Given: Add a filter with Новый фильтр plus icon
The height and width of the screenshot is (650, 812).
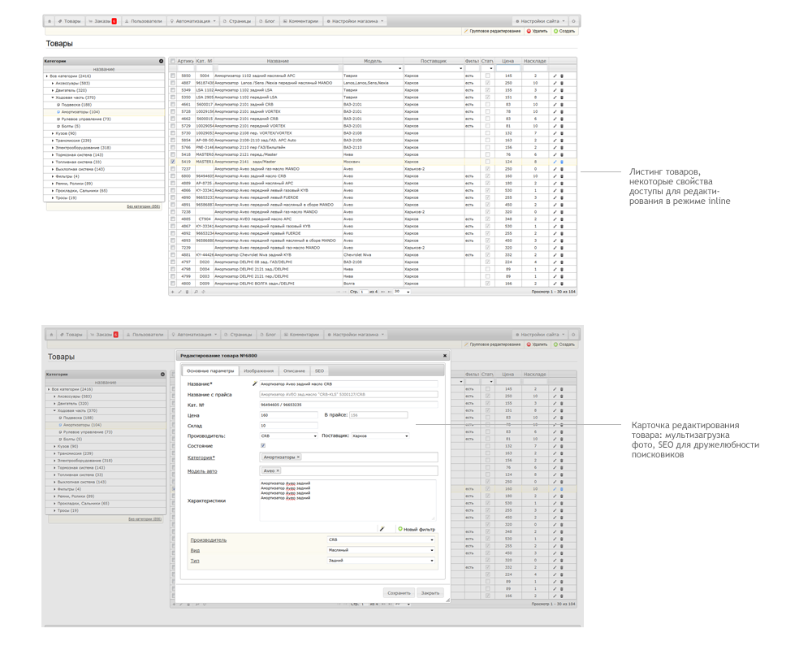Looking at the screenshot, I should click(x=400, y=529).
